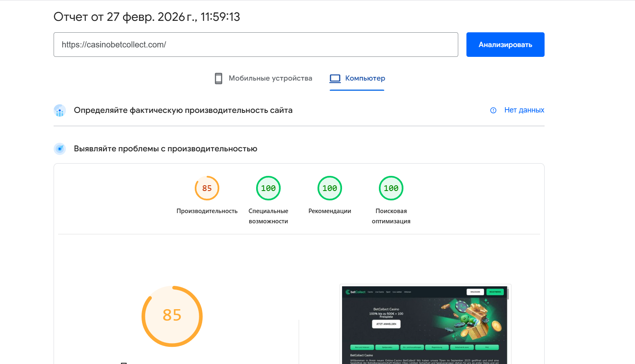Click the radar icon near Выявляйте проблемы

click(60, 149)
